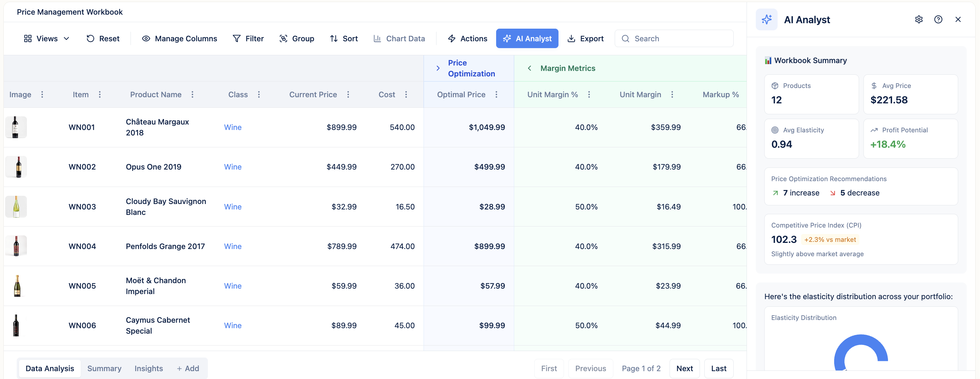Click the Wine class link for WN001
The image size is (980, 379).
tap(232, 127)
